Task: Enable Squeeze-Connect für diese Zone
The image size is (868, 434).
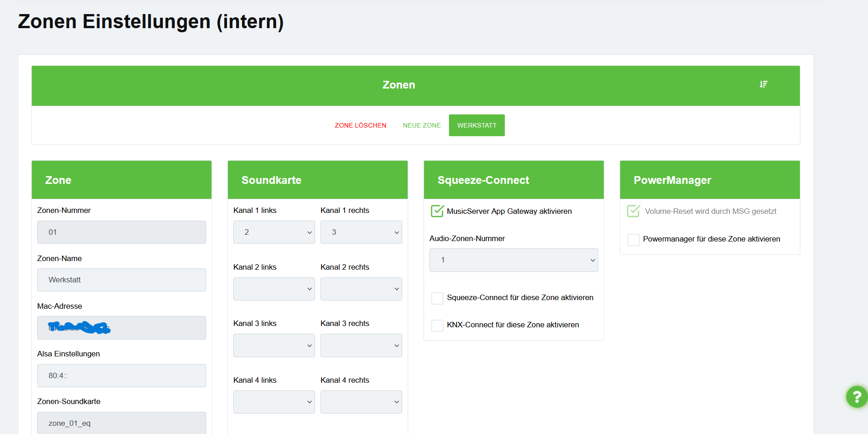Action: click(x=437, y=298)
